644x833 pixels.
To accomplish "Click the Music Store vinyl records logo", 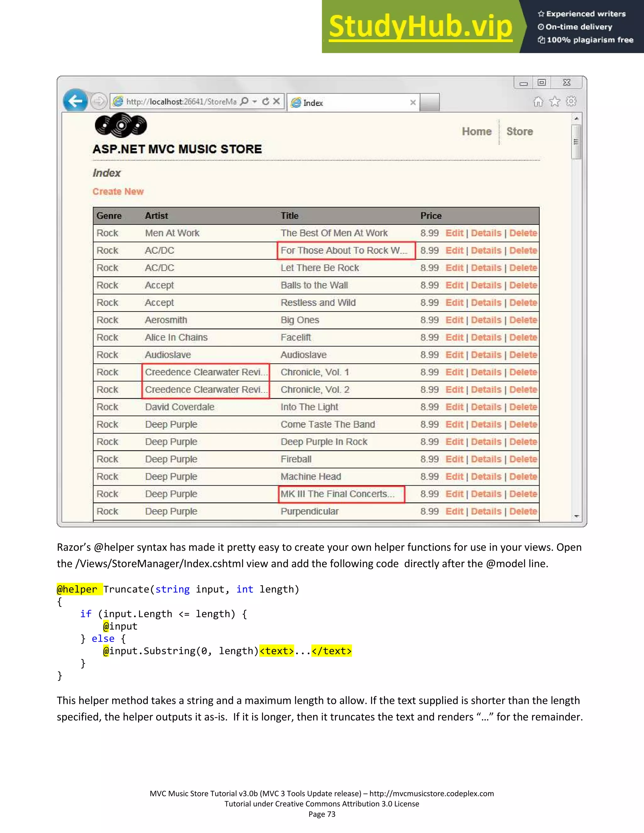I will coord(120,125).
